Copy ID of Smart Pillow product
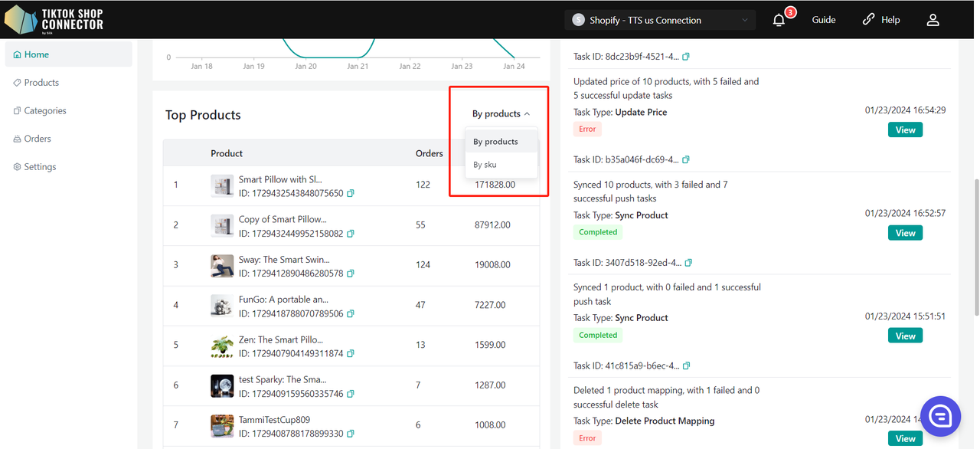980x449 pixels. click(x=351, y=194)
